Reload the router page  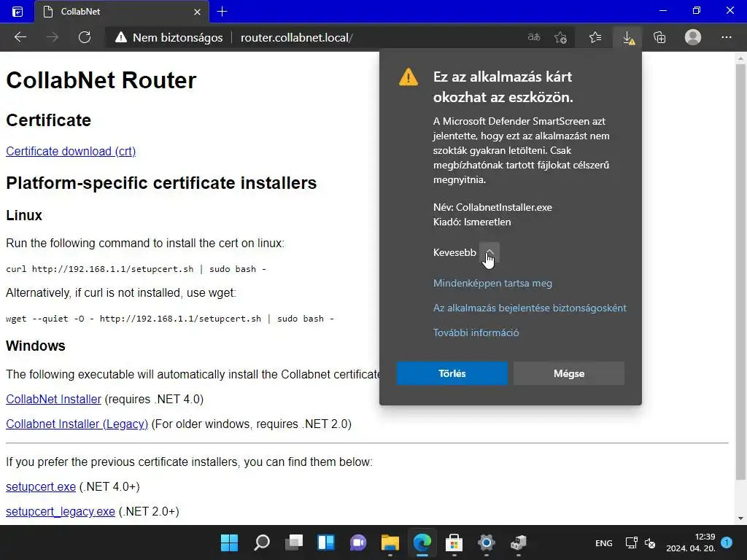coord(85,37)
